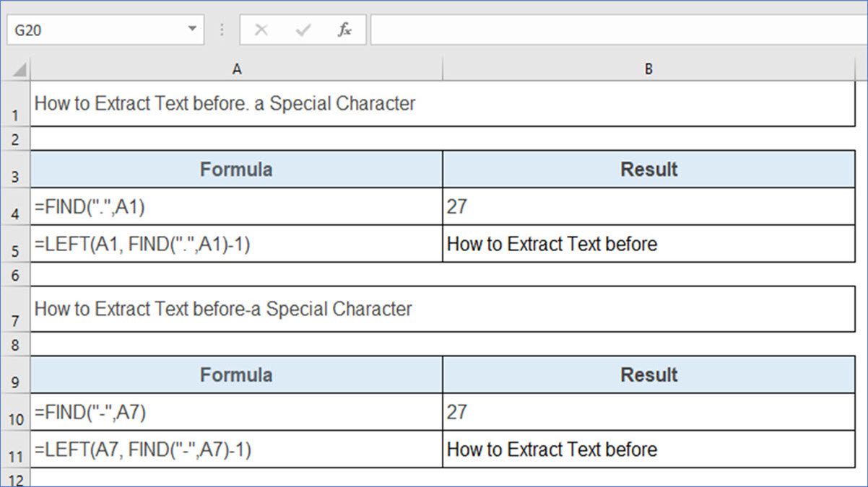Select the title text in cell A1
This screenshot has height=487, width=868.
[225, 103]
